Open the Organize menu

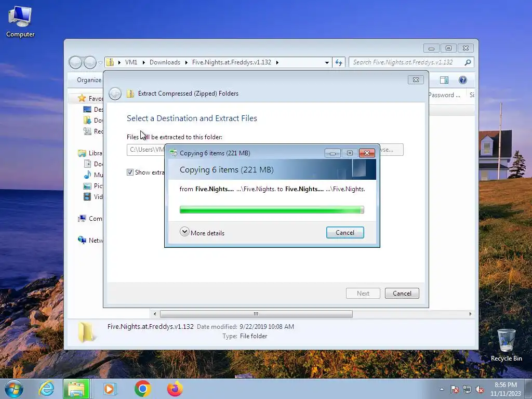89,80
